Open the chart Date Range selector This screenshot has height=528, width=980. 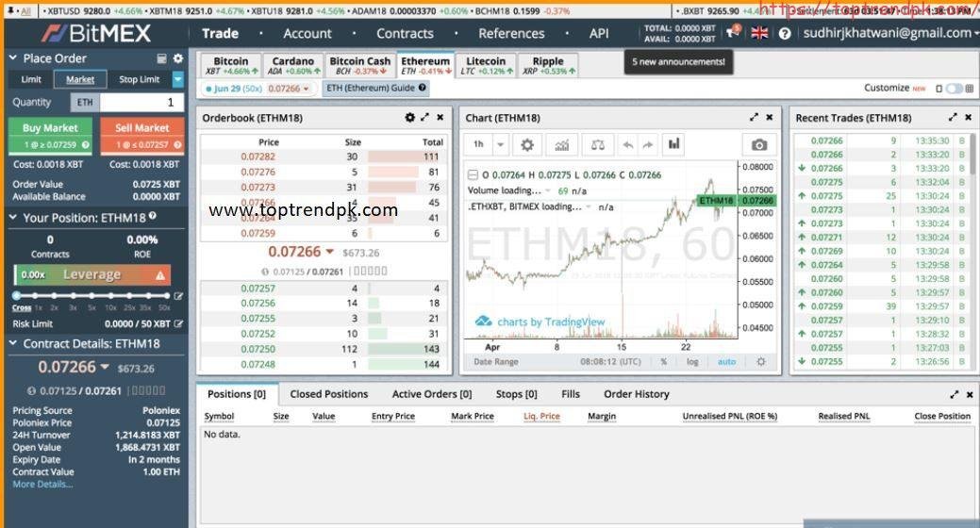495,362
